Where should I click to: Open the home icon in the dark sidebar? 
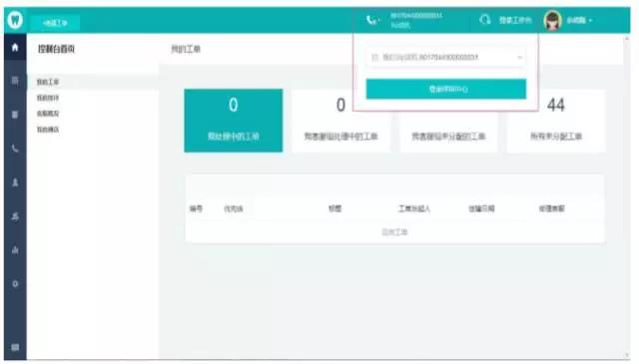[x=15, y=47]
